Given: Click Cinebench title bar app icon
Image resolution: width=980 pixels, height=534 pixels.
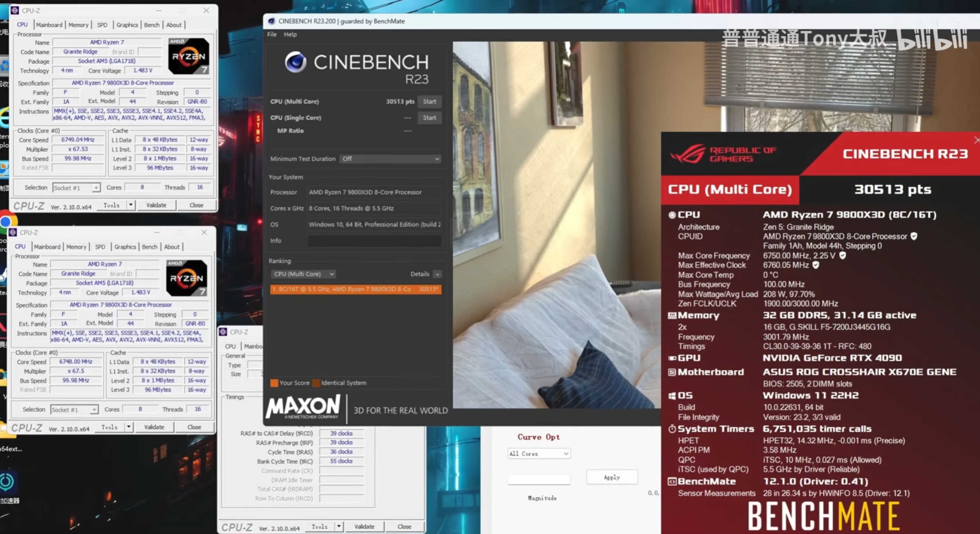Looking at the screenshot, I should point(271,21).
